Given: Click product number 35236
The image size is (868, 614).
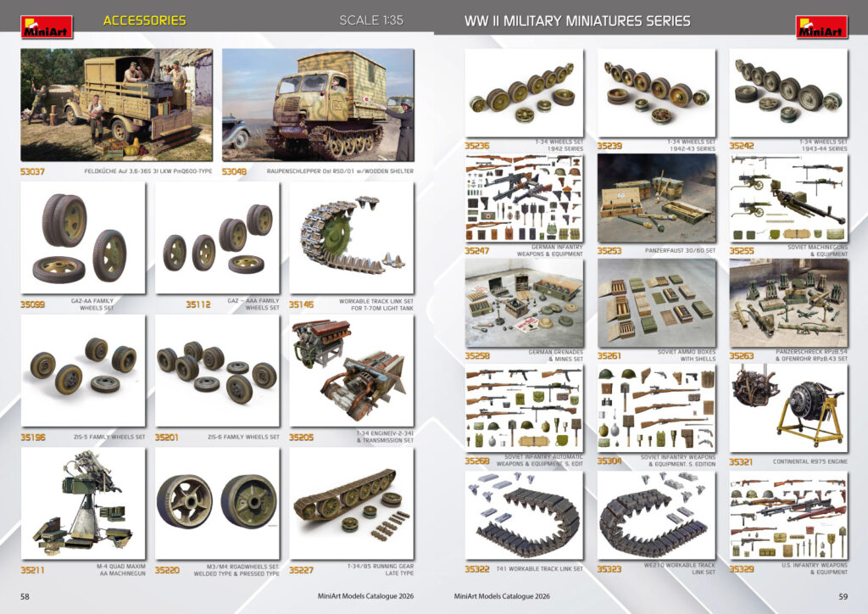Looking at the screenshot, I should click(x=476, y=146).
